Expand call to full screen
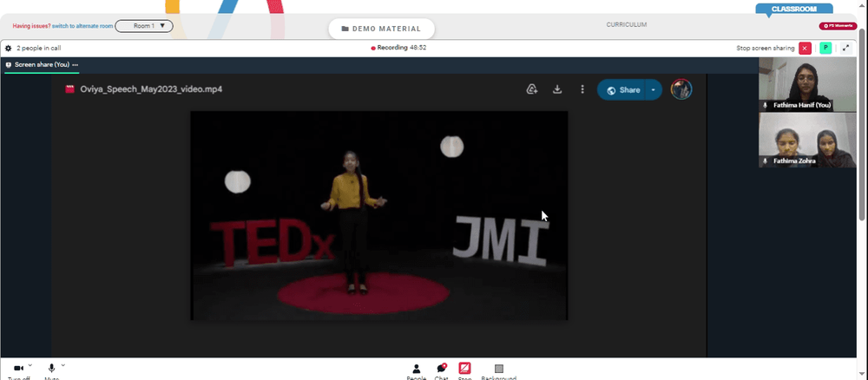The width and height of the screenshot is (868, 380). point(845,48)
